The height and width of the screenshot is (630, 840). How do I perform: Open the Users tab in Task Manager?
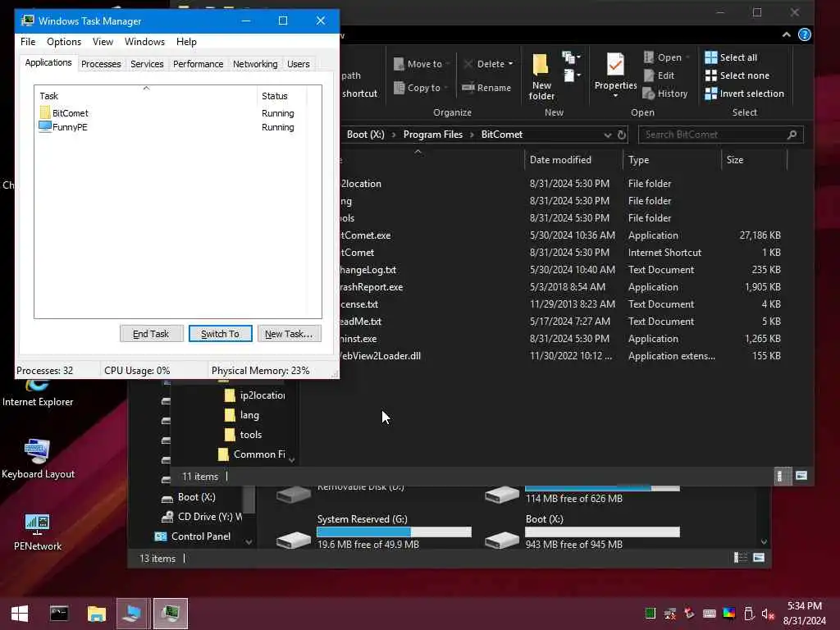pos(298,64)
